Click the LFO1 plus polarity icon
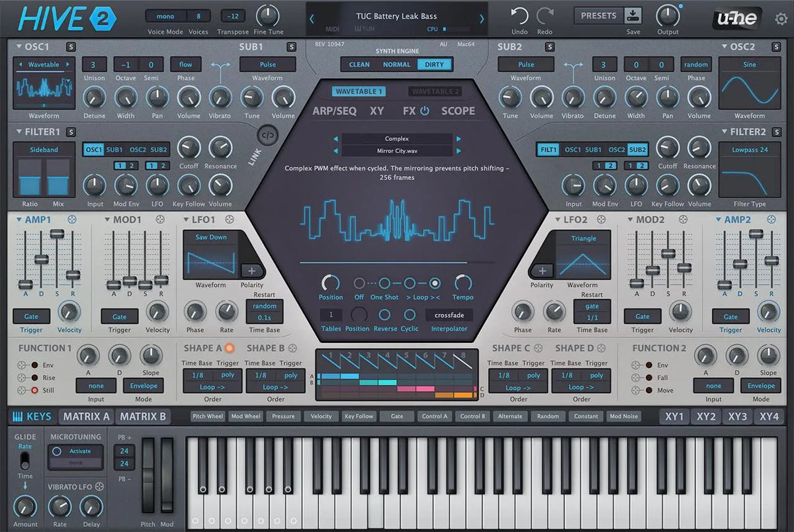Viewport: 794px width, 532px height. pyautogui.click(x=251, y=270)
